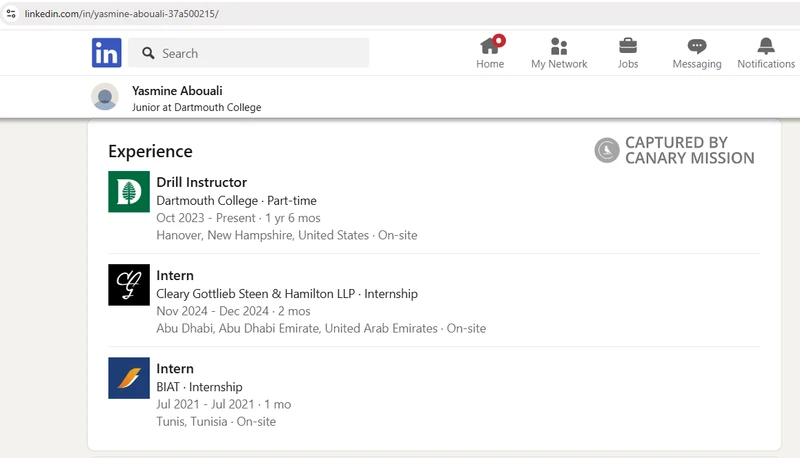Click 'Nov 2024 - Dec 2024 · 2 mos'

[x=233, y=311]
